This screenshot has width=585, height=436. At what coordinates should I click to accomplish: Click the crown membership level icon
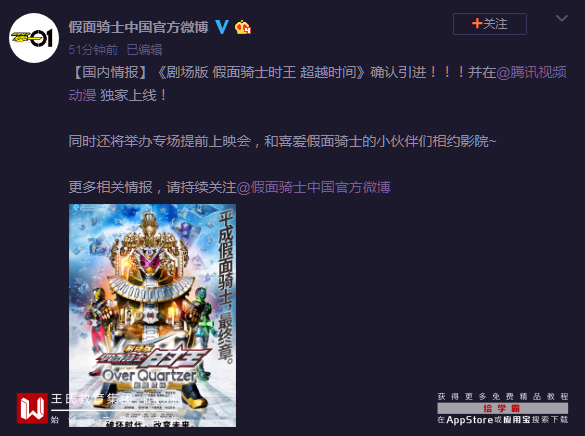243,27
